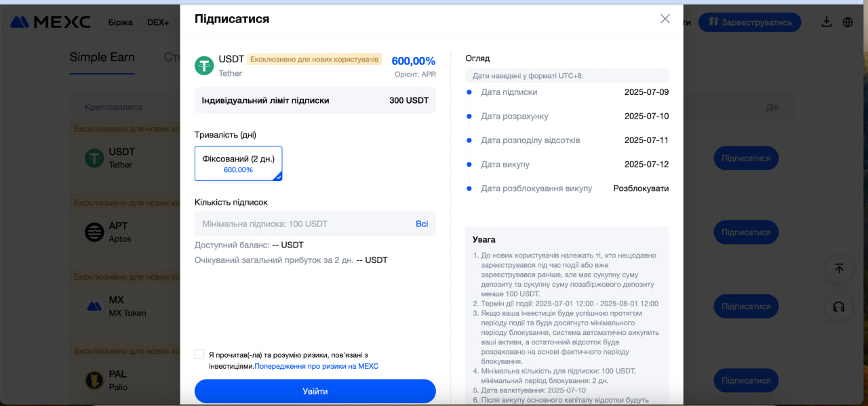Click the MEXC logo in header
Viewport: 868px width, 406px height.
(50, 22)
